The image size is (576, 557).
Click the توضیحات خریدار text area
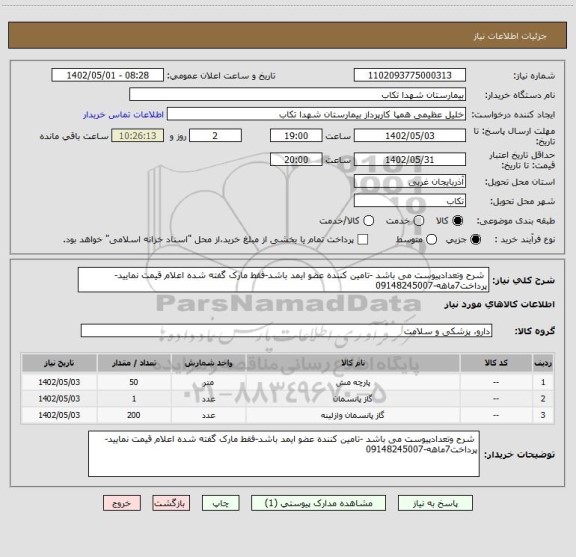tap(284, 454)
